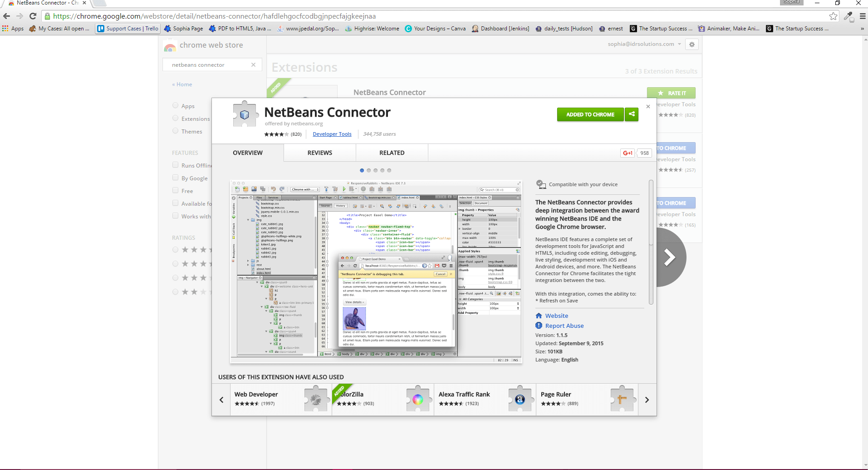The height and width of the screenshot is (470, 868).
Task: Click the bookmark star in address bar
Action: pyautogui.click(x=833, y=16)
